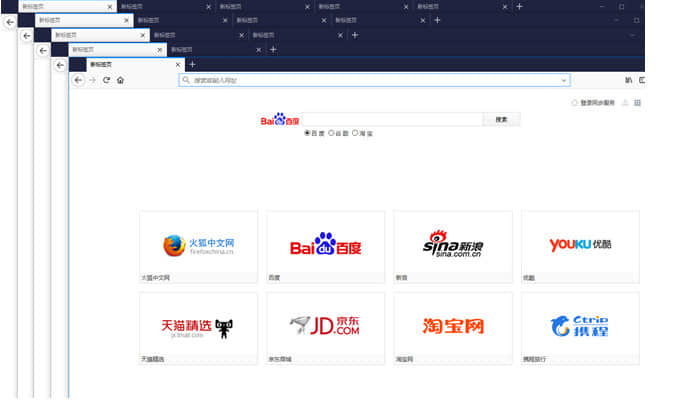674x412 pixels.
Task: Open a new tab in the front single-tab window
Action: click(x=192, y=65)
